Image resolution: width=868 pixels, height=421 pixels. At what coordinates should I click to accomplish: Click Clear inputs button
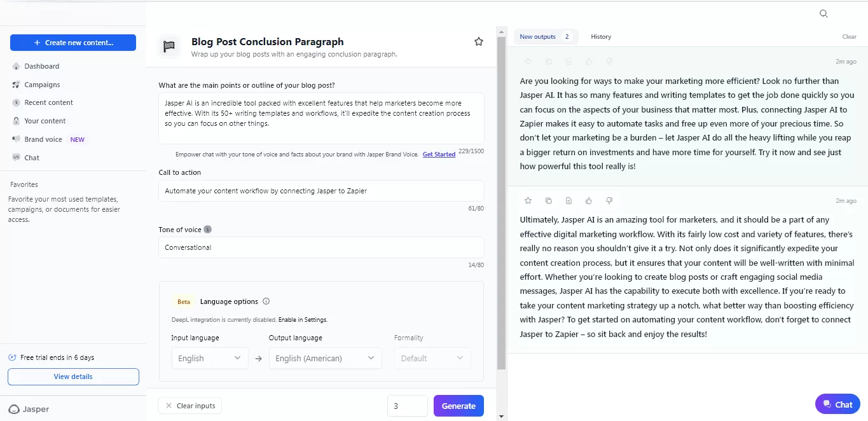190,406
